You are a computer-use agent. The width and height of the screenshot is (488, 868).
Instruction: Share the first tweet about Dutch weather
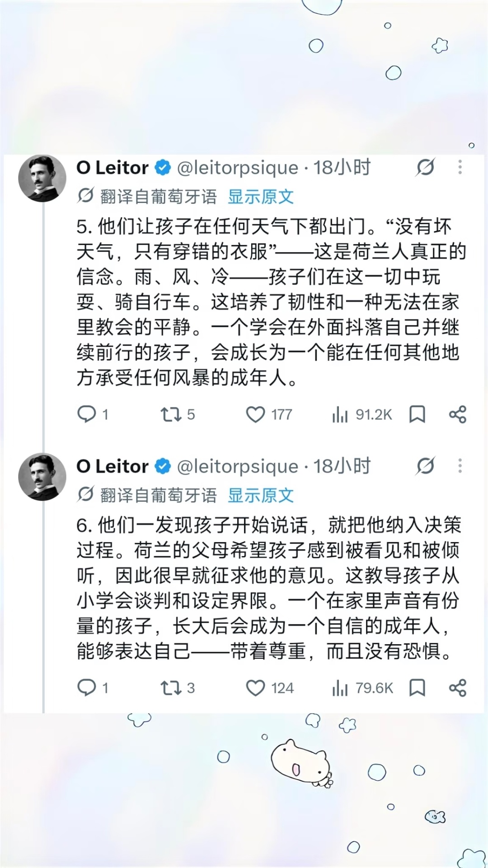(457, 414)
